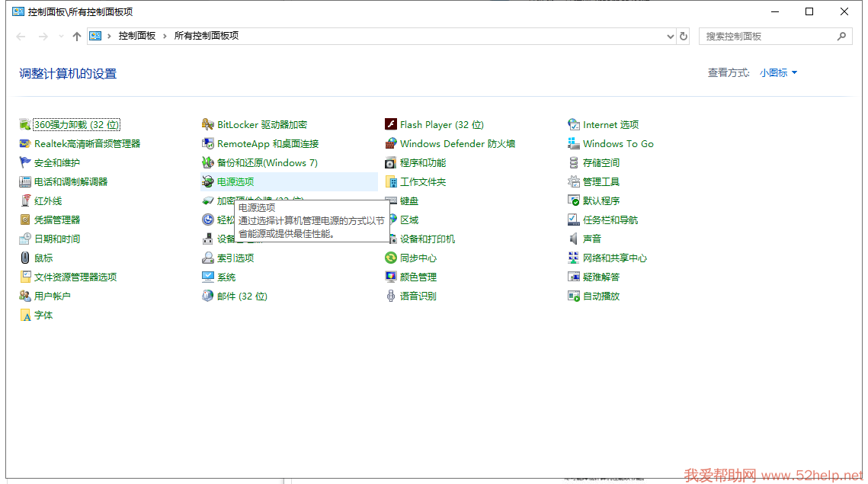Open the 语音识别 microphone icon
Viewport: 868px width, 484px height.
point(391,296)
